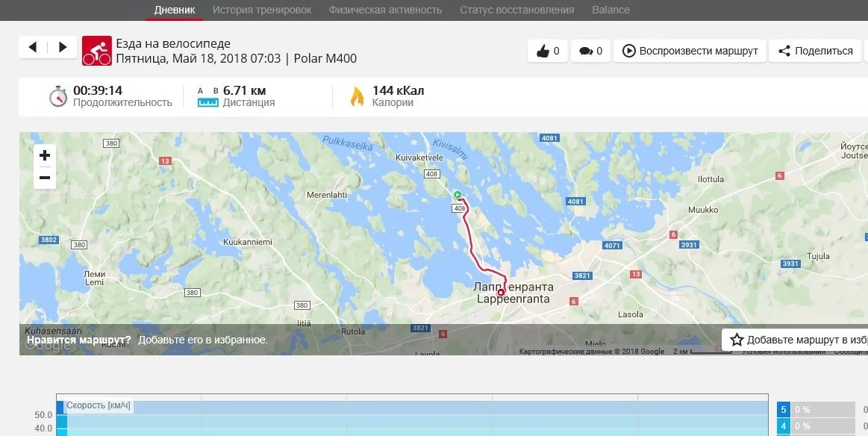868x436 pixels.
Task: Click the red route end marker
Action: point(501,292)
